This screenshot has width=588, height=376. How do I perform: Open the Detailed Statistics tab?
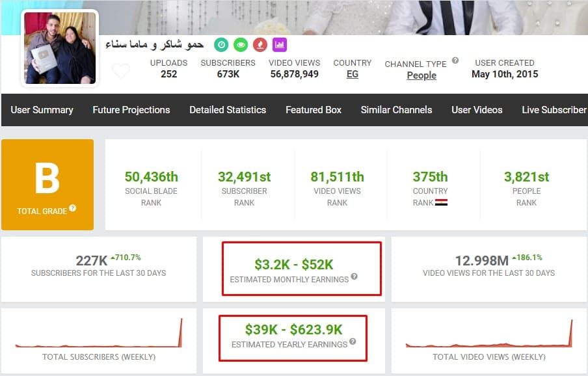click(x=228, y=110)
